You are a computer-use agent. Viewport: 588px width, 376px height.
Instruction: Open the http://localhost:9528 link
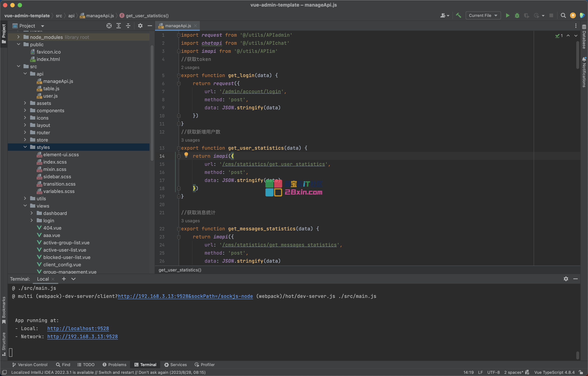coord(78,328)
